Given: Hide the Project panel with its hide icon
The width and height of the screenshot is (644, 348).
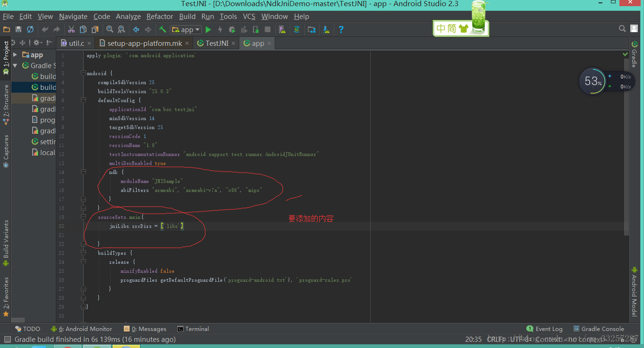Looking at the screenshot, I should click(50, 43).
